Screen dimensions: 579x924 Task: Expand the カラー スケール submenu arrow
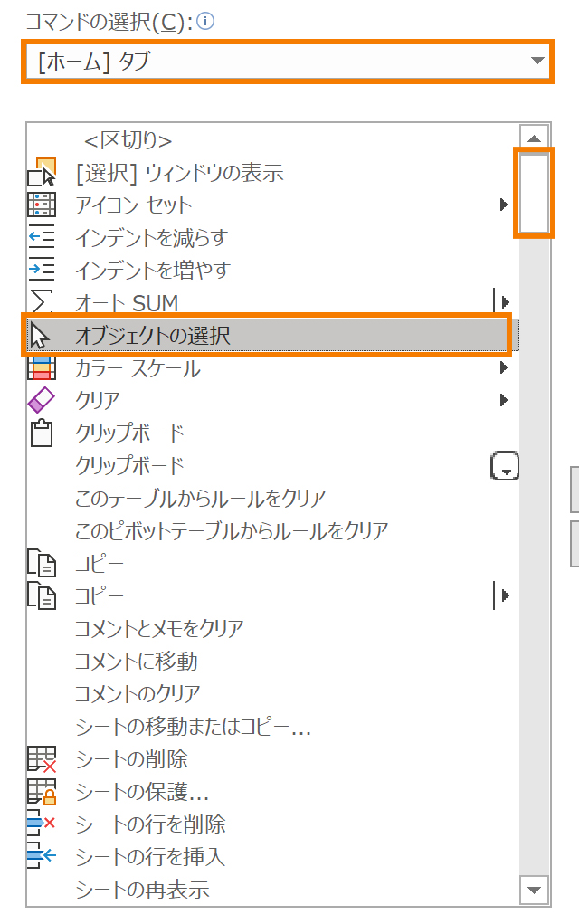504,368
